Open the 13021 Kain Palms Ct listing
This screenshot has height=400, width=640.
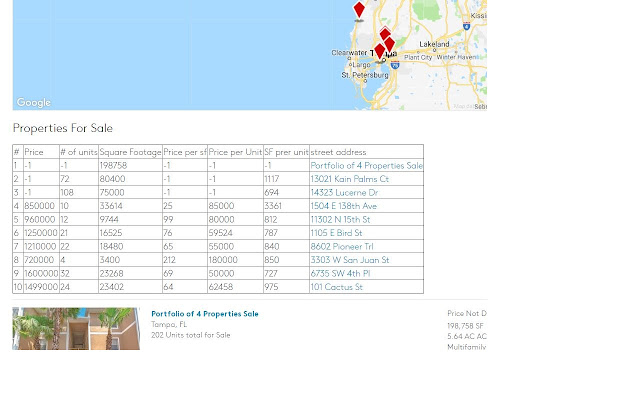tap(349, 179)
